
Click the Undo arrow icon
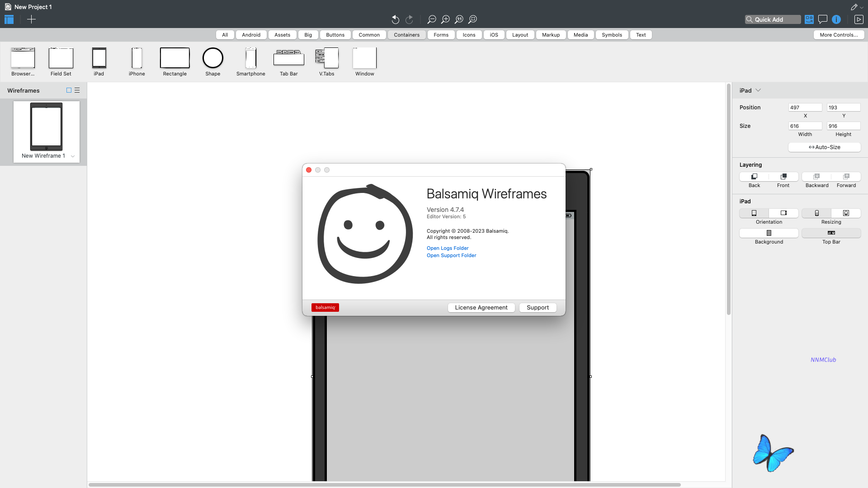click(x=395, y=19)
